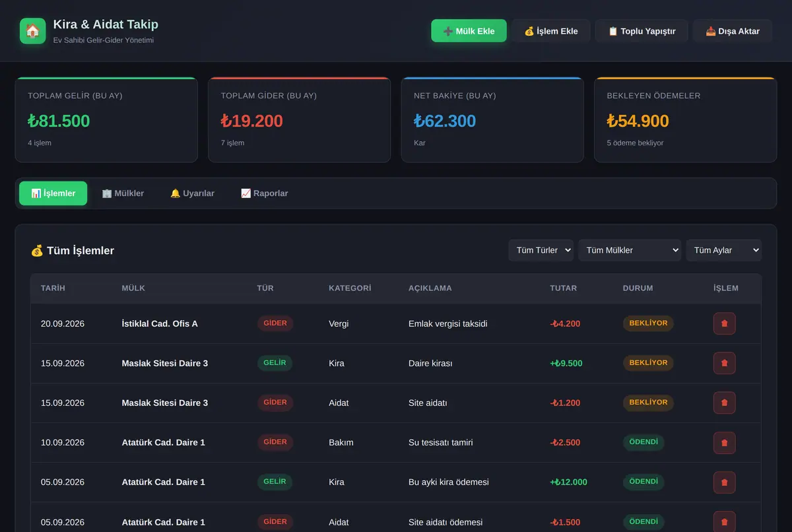Delete the Site aidatı ödemesi entry
792x532 pixels.
[x=724, y=521]
